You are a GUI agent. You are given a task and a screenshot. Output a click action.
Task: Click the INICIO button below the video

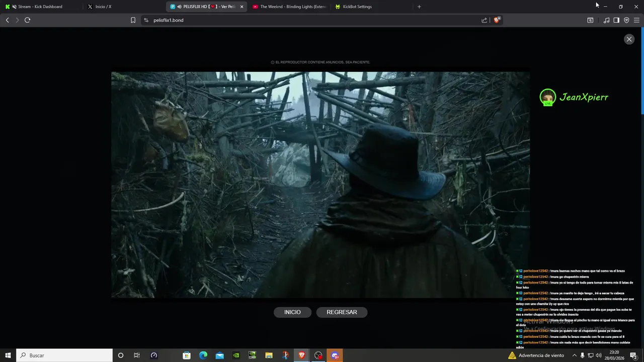[292, 312]
